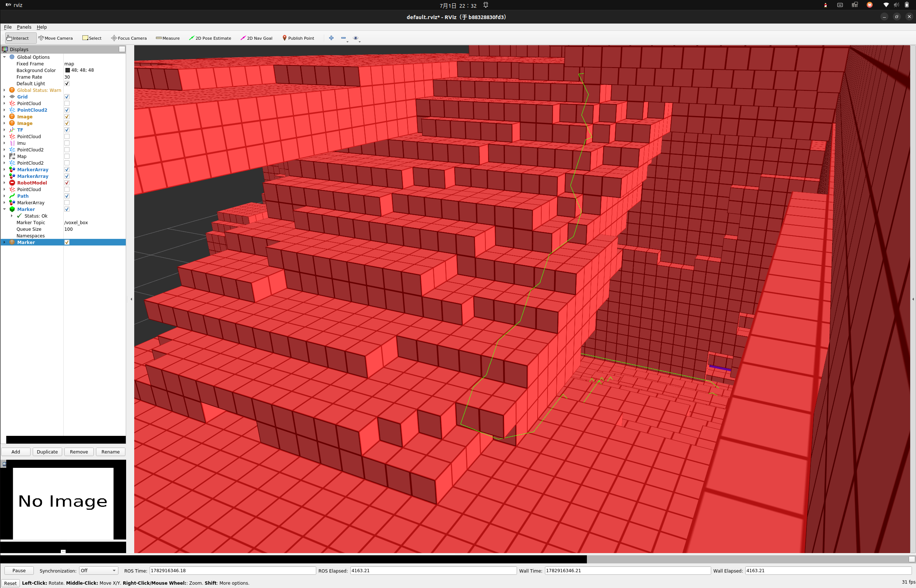Activate 2D Pose Estimate tool
Viewport: 916px width, 588px height.
[210, 38]
